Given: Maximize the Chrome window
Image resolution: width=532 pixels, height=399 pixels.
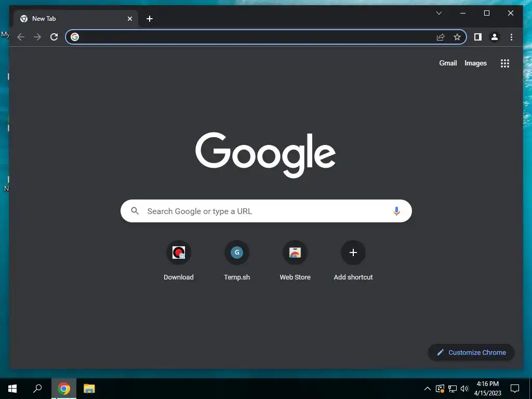Looking at the screenshot, I should (x=486, y=13).
